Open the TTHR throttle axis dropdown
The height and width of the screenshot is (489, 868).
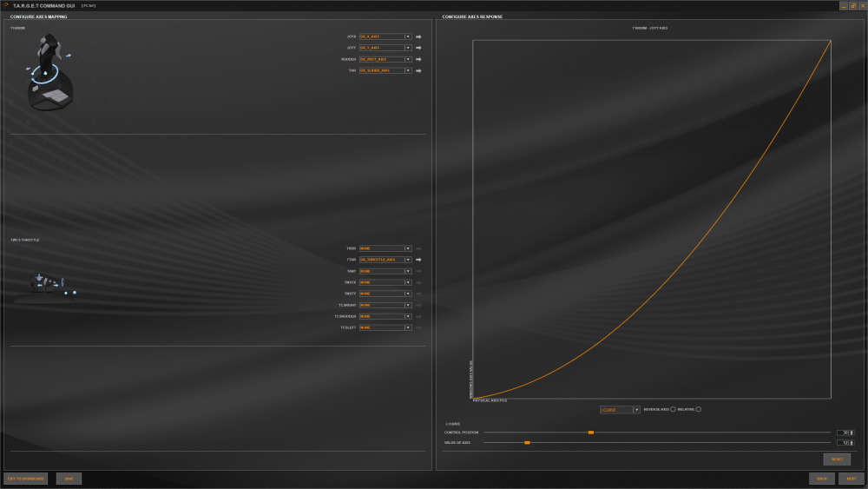[385, 260]
